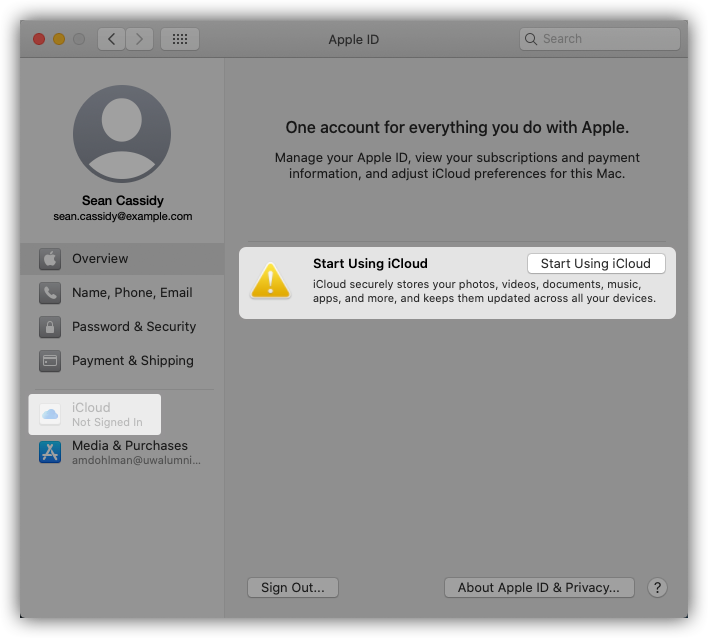Click the padlock Password & Security icon
Viewport: 708px width, 638px height.
tap(50, 326)
